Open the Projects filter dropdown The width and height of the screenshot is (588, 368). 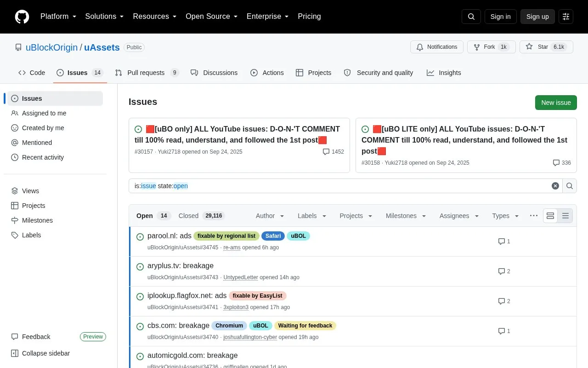coord(356,216)
